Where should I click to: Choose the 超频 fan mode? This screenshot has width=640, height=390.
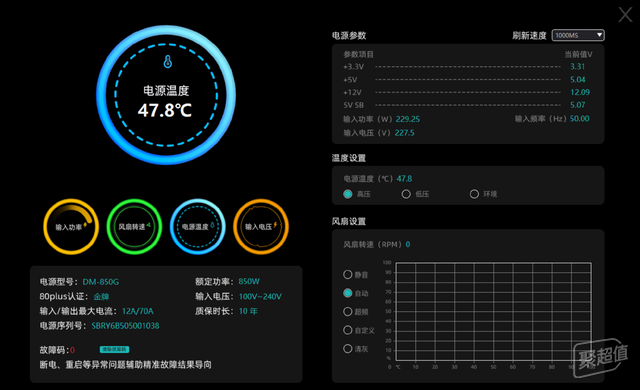(x=348, y=312)
